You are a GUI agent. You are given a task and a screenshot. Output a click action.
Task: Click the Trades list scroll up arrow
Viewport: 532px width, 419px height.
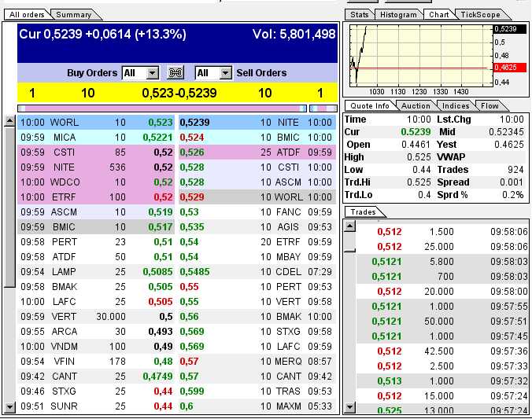pos(349,226)
